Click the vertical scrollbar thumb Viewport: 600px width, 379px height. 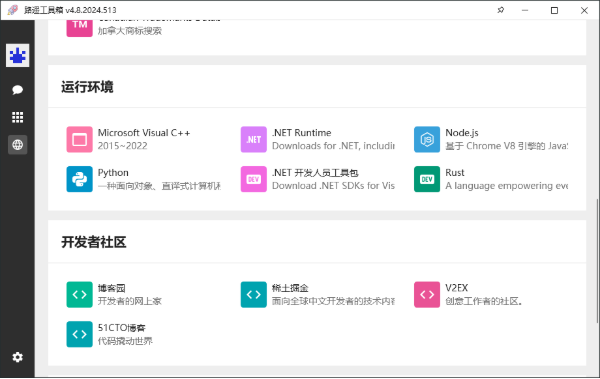pyautogui.click(x=597, y=260)
